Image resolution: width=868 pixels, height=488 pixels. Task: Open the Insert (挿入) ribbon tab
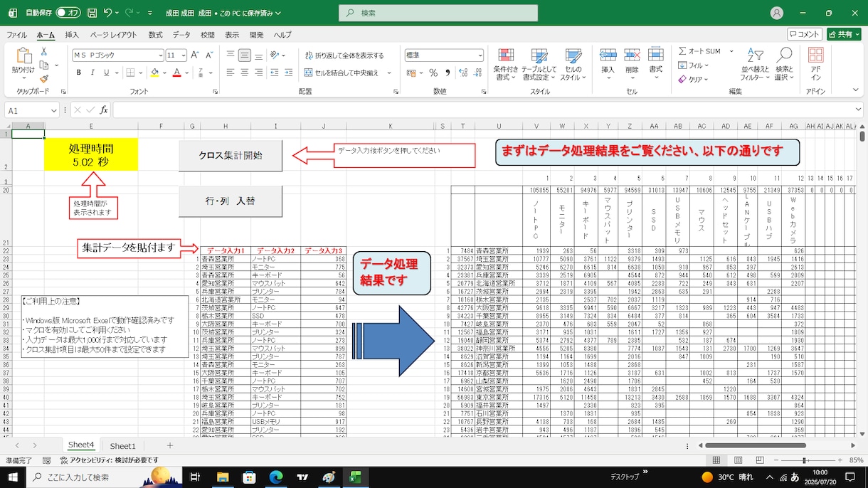point(72,34)
